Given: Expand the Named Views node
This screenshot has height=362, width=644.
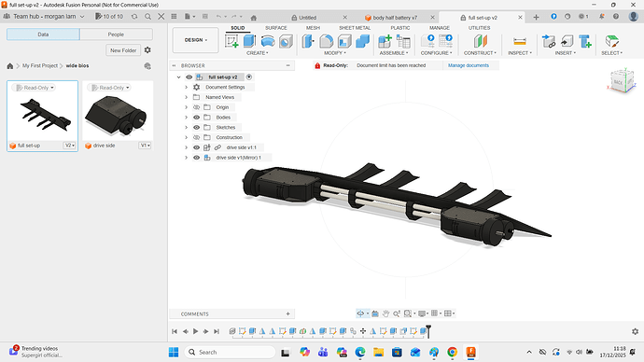Looking at the screenshot, I should click(186, 97).
